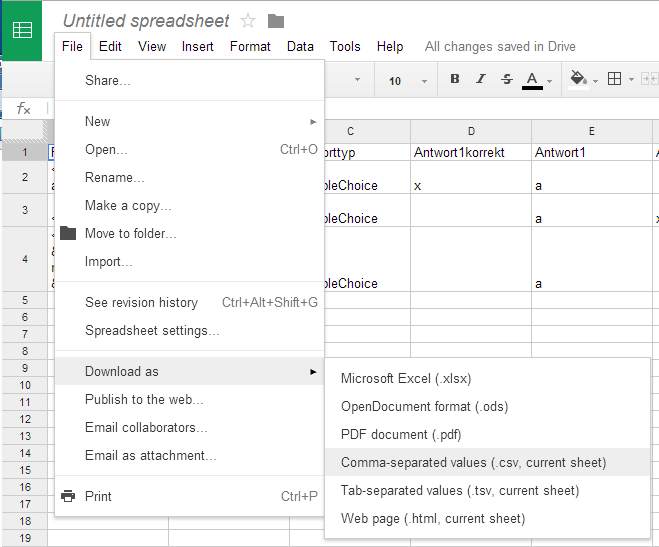Click the Untitled spreadsheet title
Screen dimensions: 659x547
tap(146, 21)
